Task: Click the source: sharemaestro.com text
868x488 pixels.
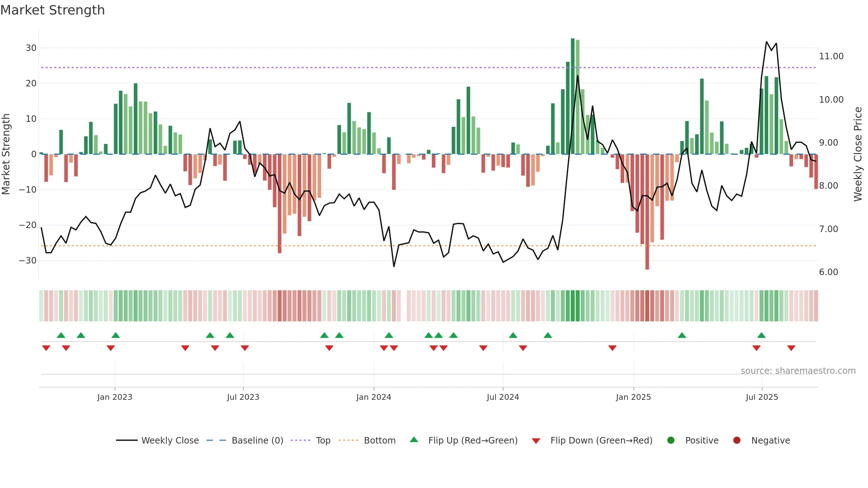Action: click(x=798, y=371)
